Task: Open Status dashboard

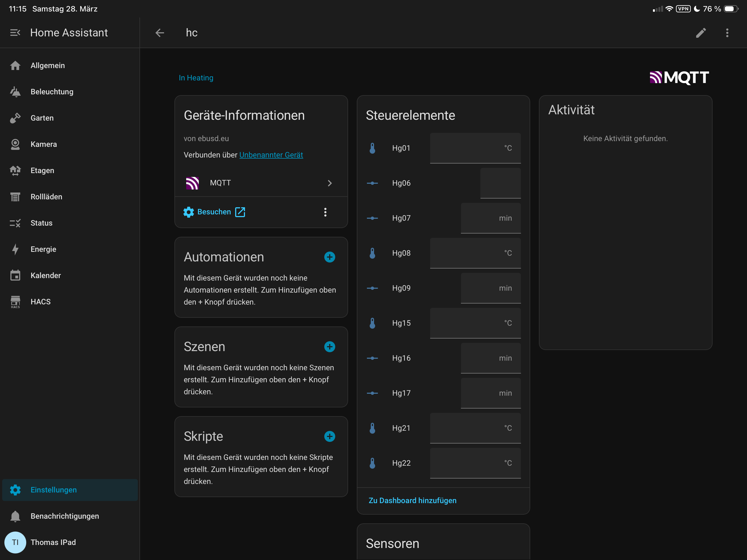Action: (x=70, y=223)
